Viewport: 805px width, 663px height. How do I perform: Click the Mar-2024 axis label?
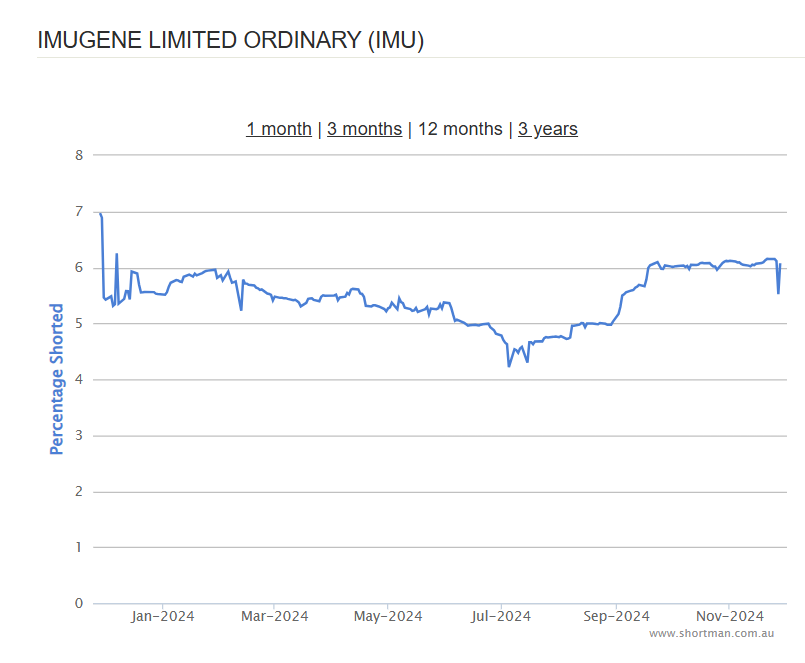coord(275,616)
